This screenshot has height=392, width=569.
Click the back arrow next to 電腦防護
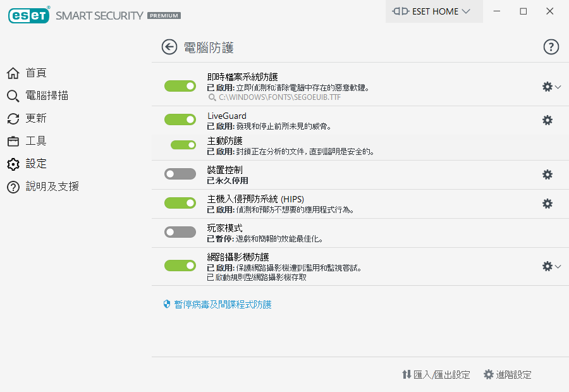169,47
